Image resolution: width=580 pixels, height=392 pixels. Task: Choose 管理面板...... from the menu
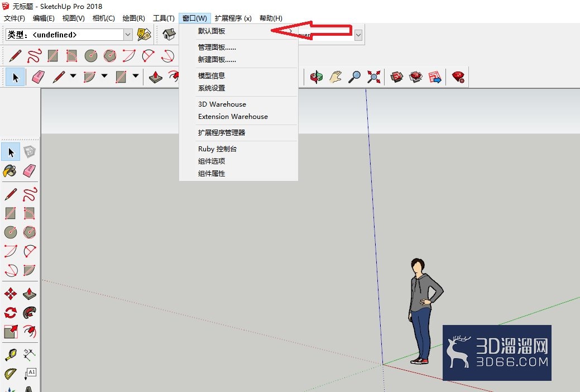pos(238,47)
